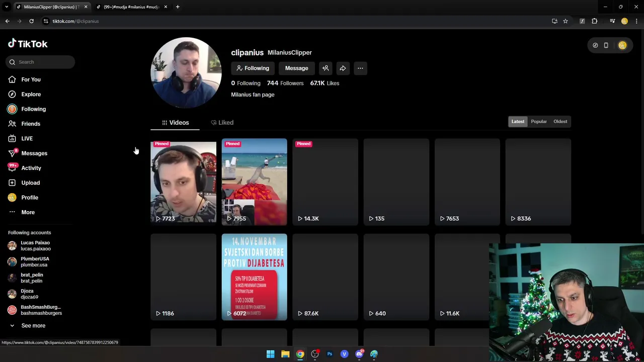Open the LIVE section
The image size is (644, 362).
pyautogui.click(x=27, y=138)
